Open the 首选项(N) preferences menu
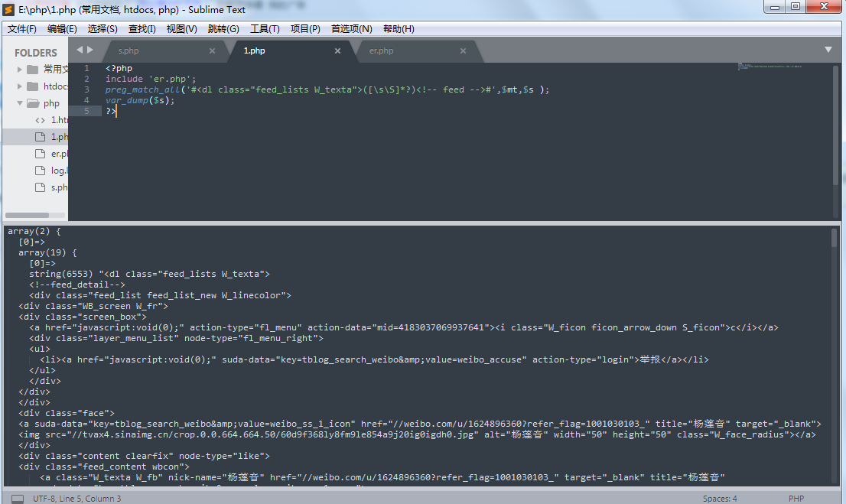 coord(351,29)
